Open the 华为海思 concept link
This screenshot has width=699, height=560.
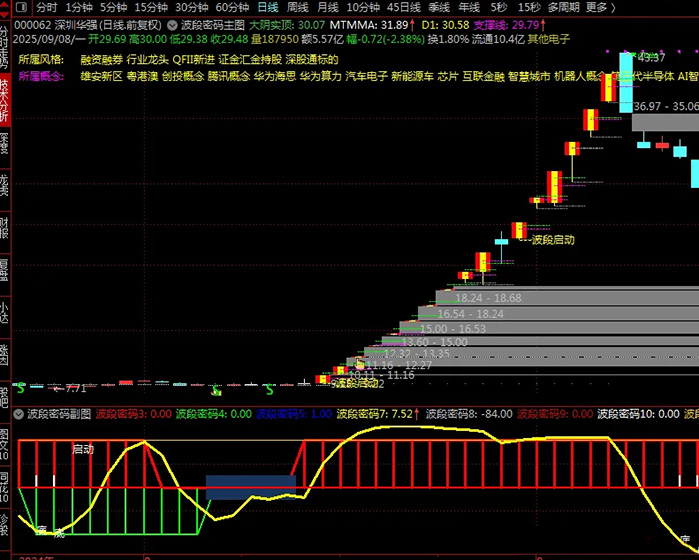(x=273, y=76)
